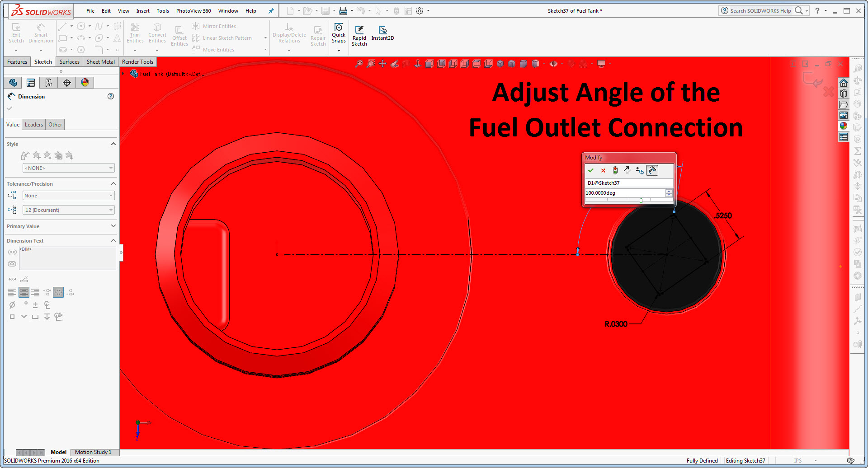The width and height of the screenshot is (868, 468).
Task: Open the FeatureManager Design Tree tab icon
Action: 13,83
